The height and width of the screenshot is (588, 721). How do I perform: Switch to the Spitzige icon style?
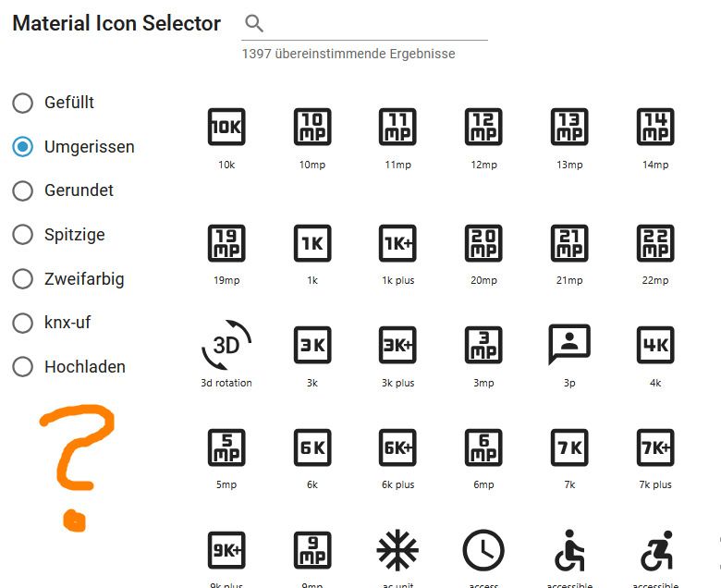tap(22, 235)
